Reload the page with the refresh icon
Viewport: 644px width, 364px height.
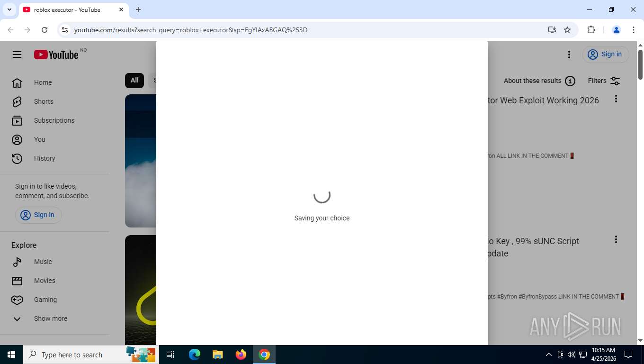pyautogui.click(x=45, y=30)
